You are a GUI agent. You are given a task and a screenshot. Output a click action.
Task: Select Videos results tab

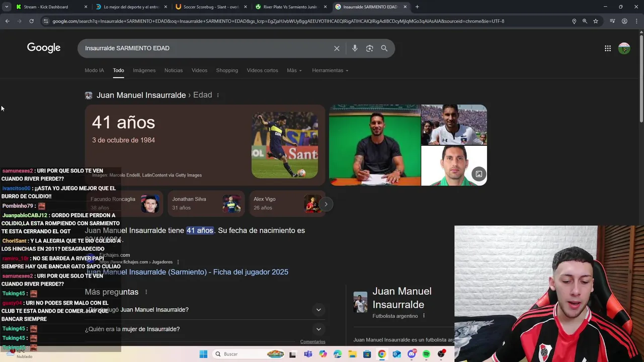pyautogui.click(x=199, y=70)
